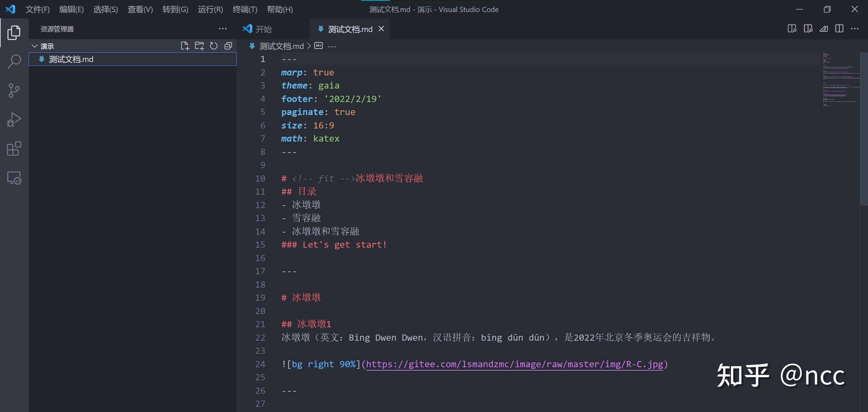Screen dimensions: 868x412
Task: Click the New Folder icon in explorer
Action: click(199, 46)
